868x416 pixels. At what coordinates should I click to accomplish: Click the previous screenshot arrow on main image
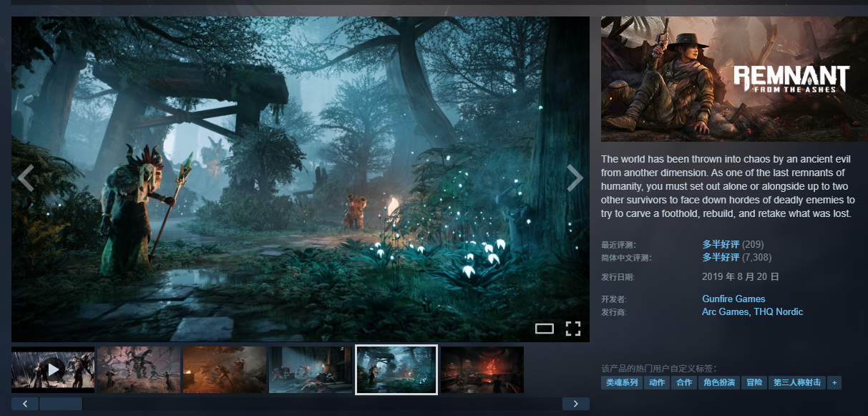26,178
